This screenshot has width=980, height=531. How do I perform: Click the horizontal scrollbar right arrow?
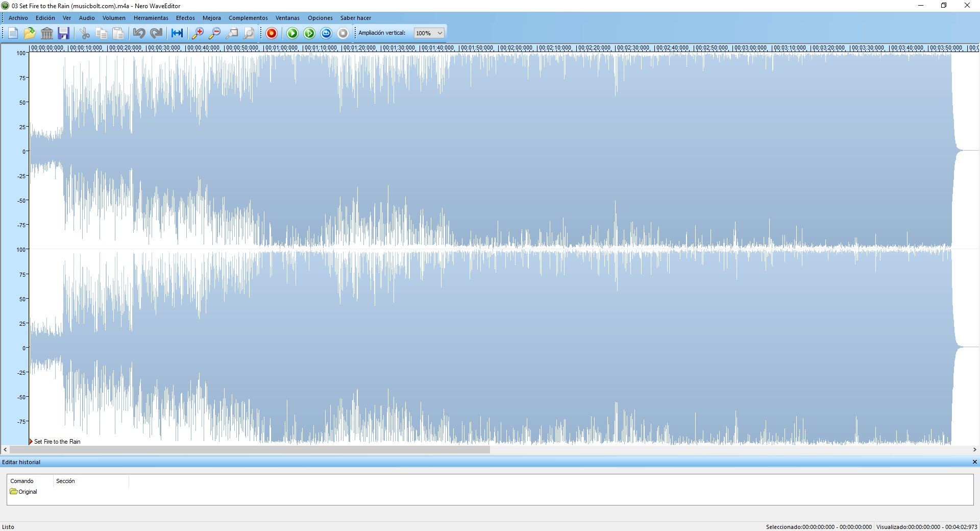coord(974,450)
